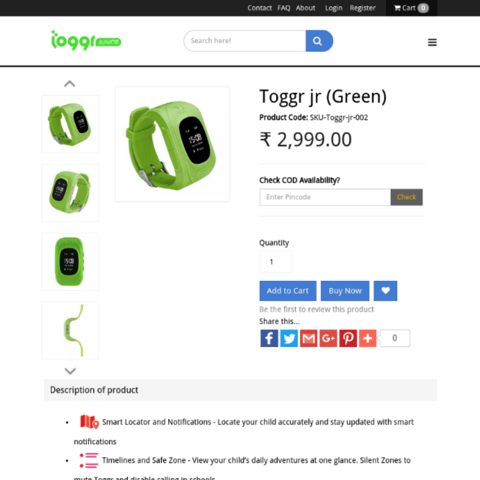Share via Gmail icon
Image resolution: width=480 pixels, height=480 pixels.
tap(309, 338)
